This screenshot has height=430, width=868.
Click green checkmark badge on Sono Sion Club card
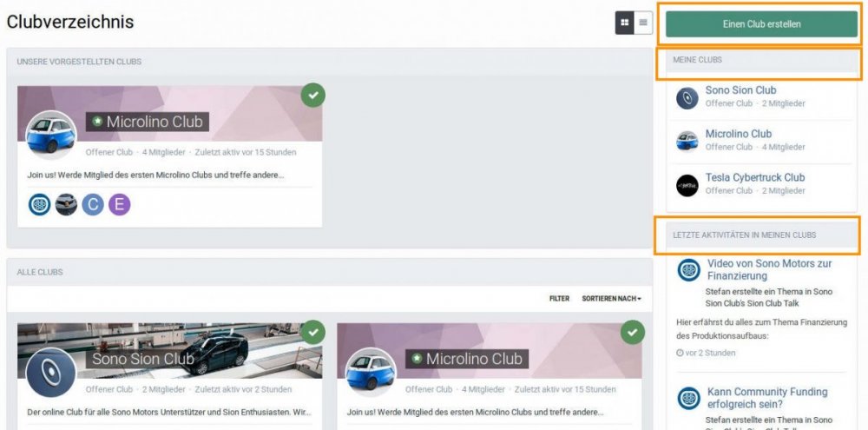coord(313,332)
